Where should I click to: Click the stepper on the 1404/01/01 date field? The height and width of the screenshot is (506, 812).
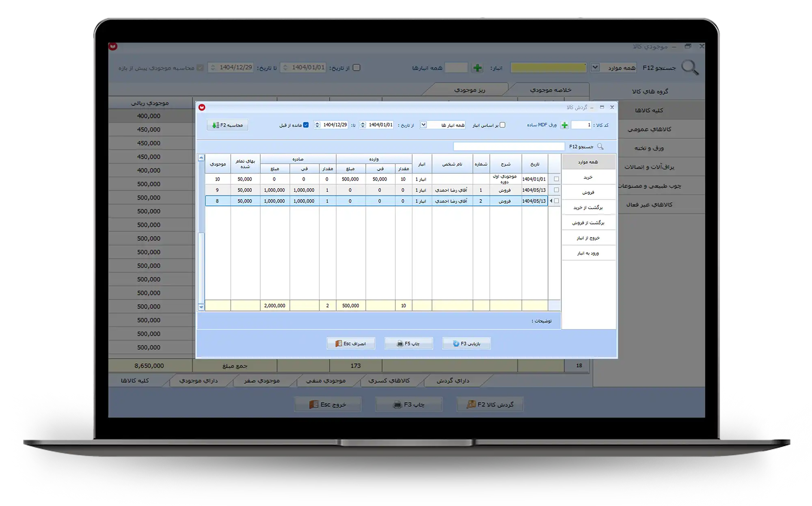pos(363,125)
